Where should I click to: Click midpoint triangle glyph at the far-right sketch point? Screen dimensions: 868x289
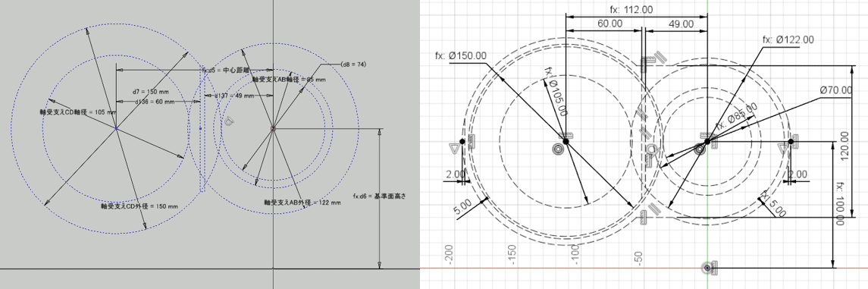click(x=783, y=149)
